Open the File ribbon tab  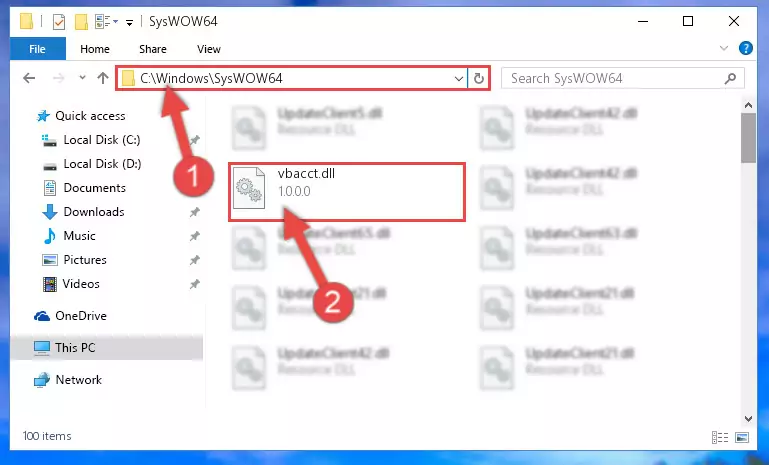38,49
